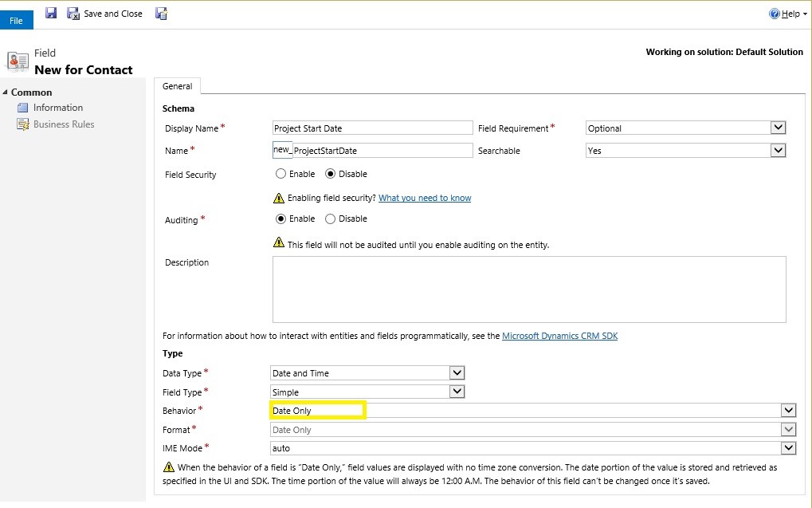Click the Save and Close button label
The height and width of the screenshot is (508, 812).
click(x=113, y=14)
